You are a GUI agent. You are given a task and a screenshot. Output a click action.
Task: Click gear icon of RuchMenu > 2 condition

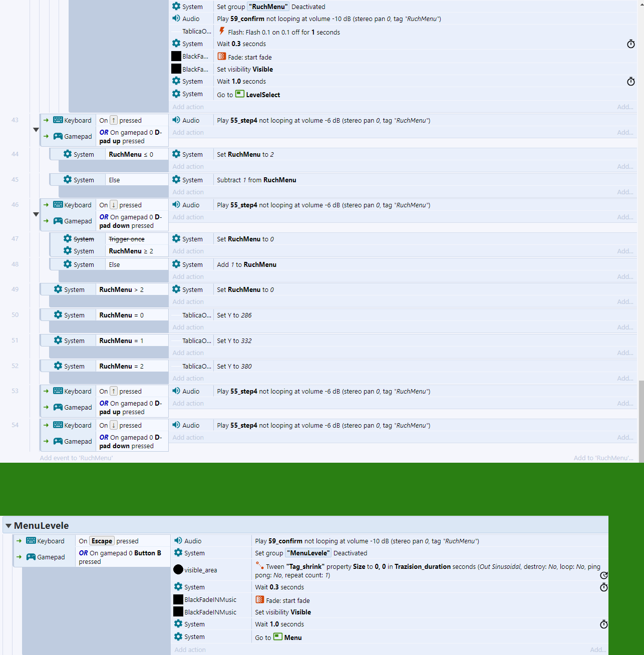point(58,289)
